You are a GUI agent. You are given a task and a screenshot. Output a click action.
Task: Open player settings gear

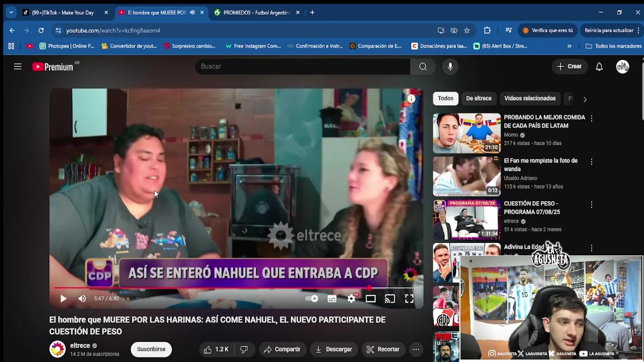[x=351, y=299]
